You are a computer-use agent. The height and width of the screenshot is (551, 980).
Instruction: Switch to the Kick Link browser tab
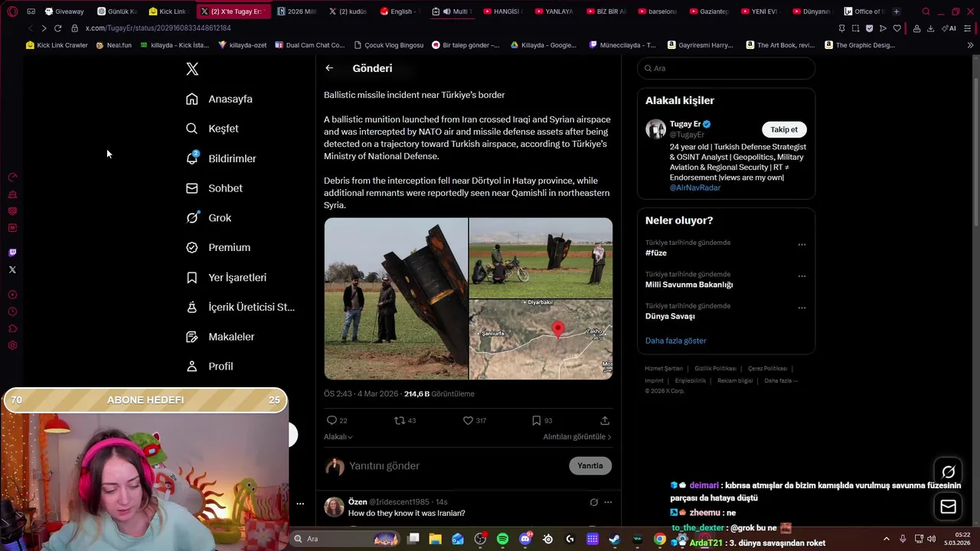pyautogui.click(x=168, y=11)
